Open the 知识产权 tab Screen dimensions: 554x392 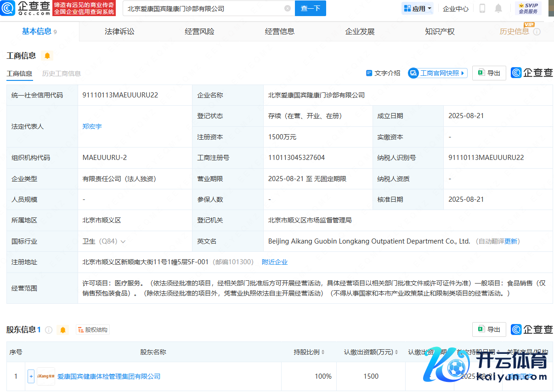coord(440,31)
